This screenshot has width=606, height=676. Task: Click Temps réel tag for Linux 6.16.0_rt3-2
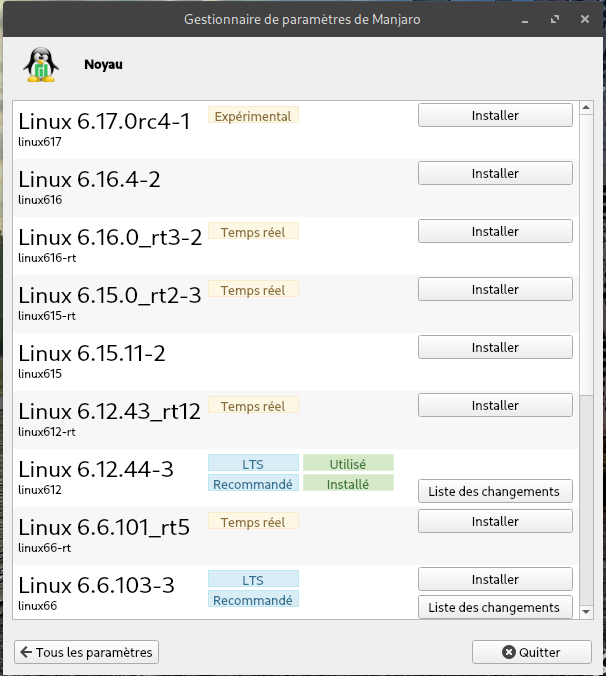(x=253, y=232)
